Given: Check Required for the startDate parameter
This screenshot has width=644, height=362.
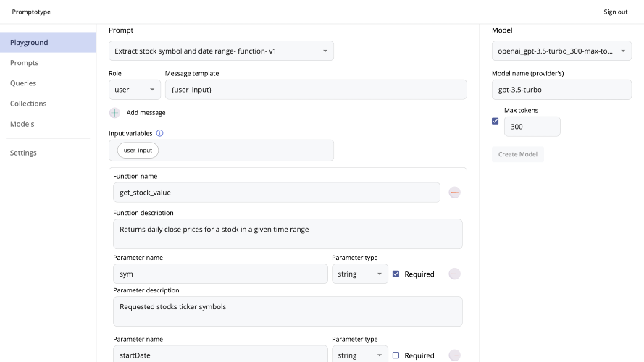Looking at the screenshot, I should coord(396,355).
